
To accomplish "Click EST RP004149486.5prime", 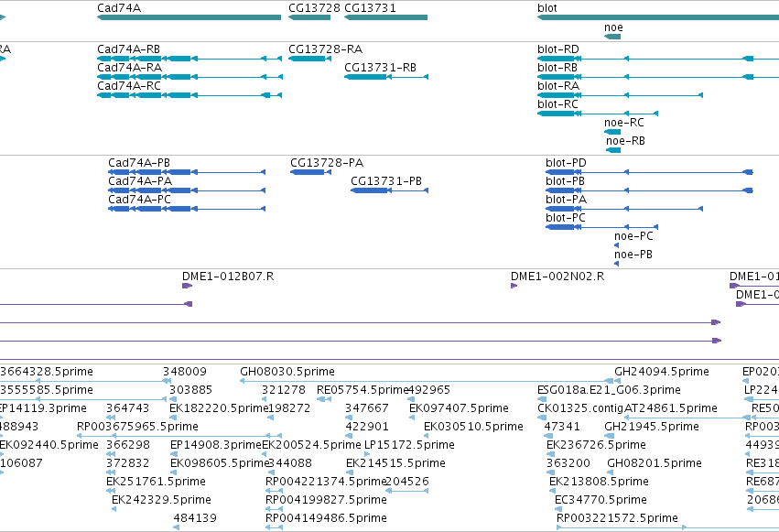I will pyautogui.click(x=327, y=518).
